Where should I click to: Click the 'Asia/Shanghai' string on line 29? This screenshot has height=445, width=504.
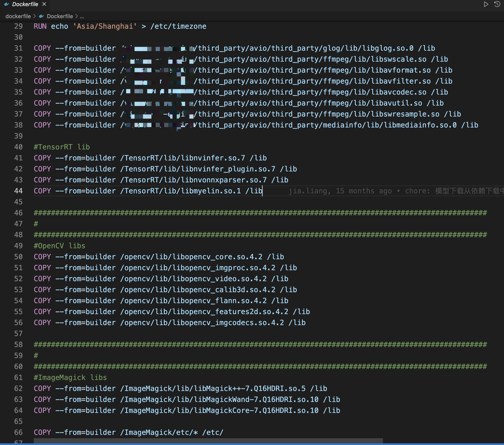pyautogui.click(x=105, y=26)
